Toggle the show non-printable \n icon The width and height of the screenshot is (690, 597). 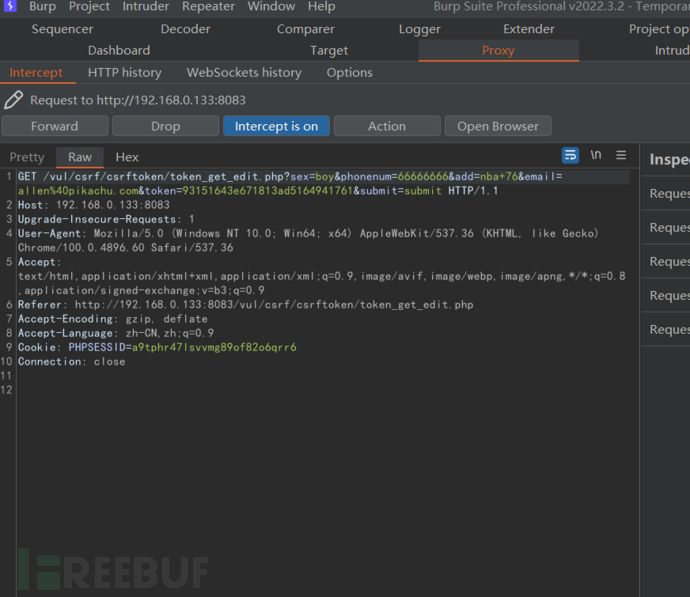point(596,155)
